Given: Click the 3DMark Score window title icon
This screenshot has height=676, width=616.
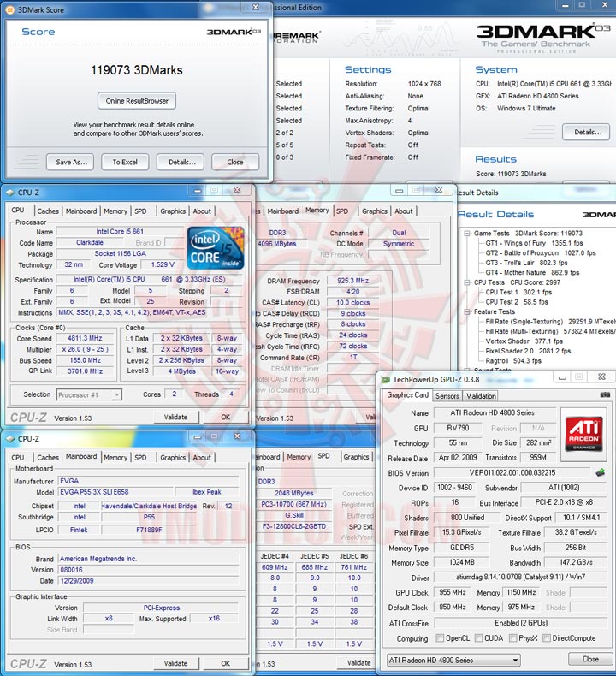Looking at the screenshot, I should (10, 9).
